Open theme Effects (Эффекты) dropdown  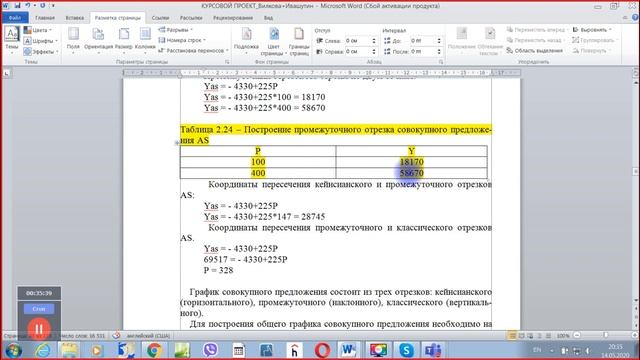pos(41,51)
